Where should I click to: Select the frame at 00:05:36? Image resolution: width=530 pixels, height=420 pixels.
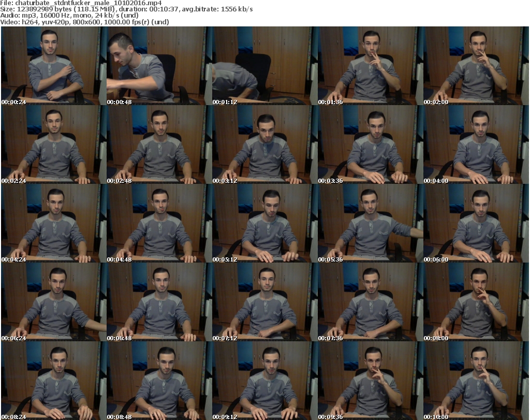pyautogui.click(x=370, y=224)
